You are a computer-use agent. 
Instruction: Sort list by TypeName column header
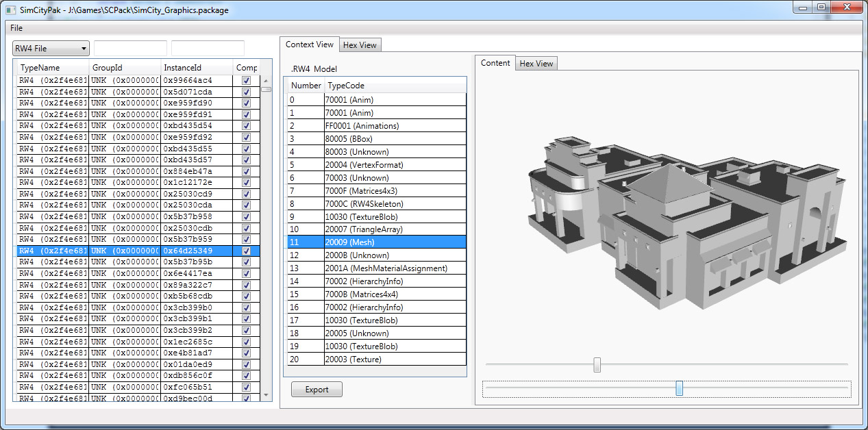click(40, 68)
